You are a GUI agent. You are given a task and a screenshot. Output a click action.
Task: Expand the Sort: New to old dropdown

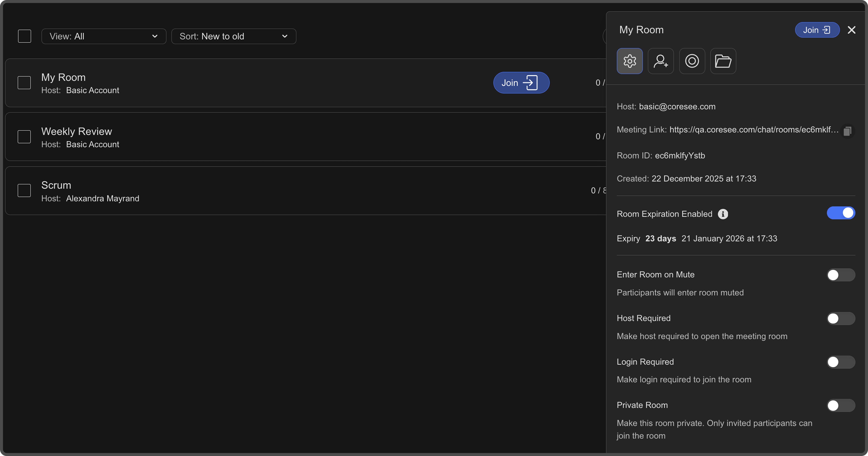pos(234,36)
